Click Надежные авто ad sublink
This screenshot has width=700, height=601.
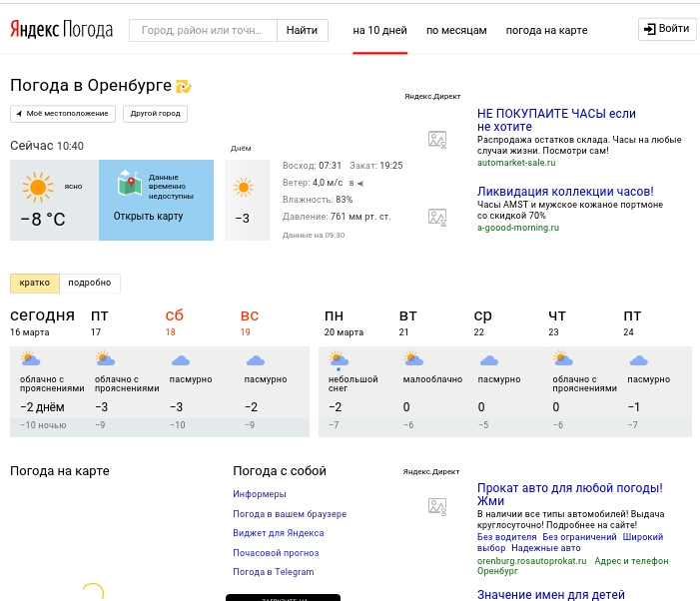tap(546, 548)
